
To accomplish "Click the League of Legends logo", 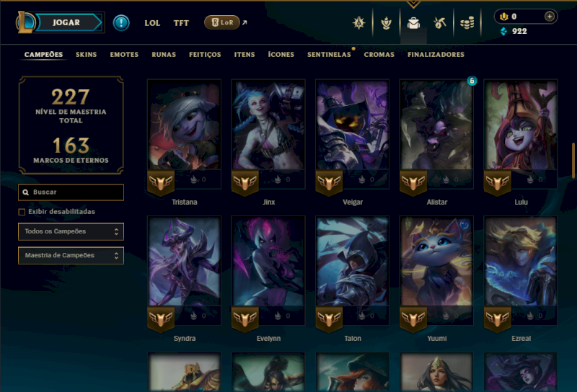I will tap(25, 22).
